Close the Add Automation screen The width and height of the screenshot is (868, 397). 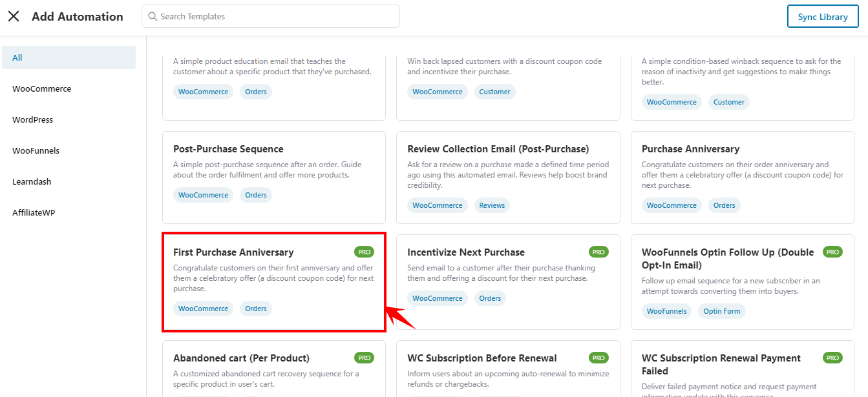point(14,16)
